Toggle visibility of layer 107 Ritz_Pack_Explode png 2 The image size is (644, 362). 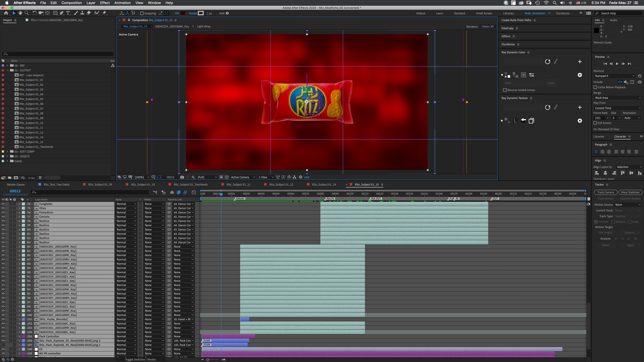(3, 345)
